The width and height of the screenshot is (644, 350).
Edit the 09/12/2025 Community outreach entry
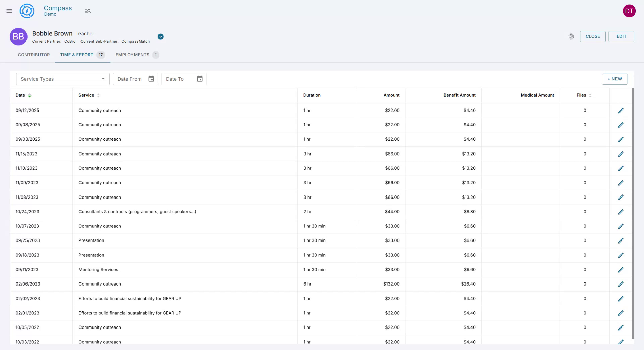coord(621,110)
